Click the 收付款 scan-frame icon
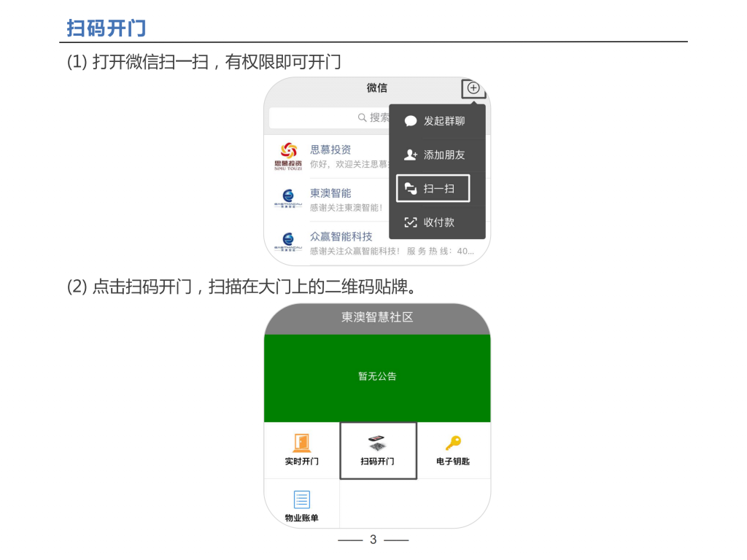The image size is (747, 560). pos(410,222)
